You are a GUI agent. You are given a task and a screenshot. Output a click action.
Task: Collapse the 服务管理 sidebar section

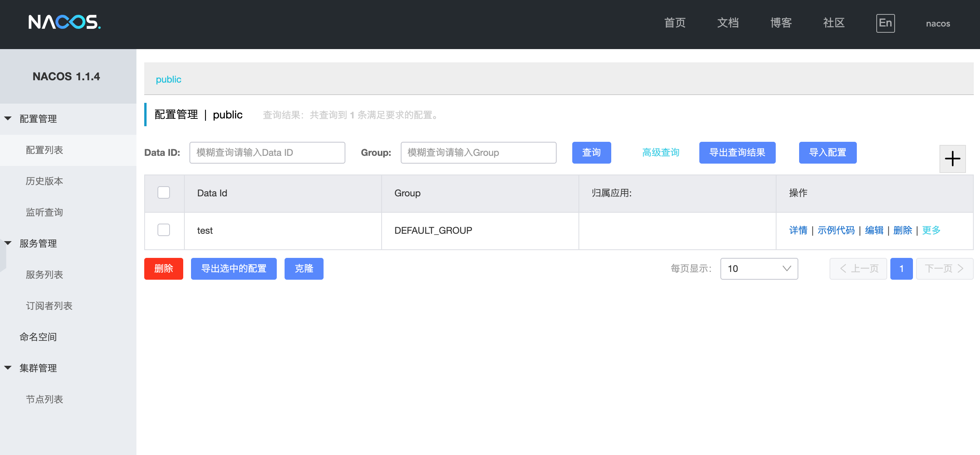8,243
